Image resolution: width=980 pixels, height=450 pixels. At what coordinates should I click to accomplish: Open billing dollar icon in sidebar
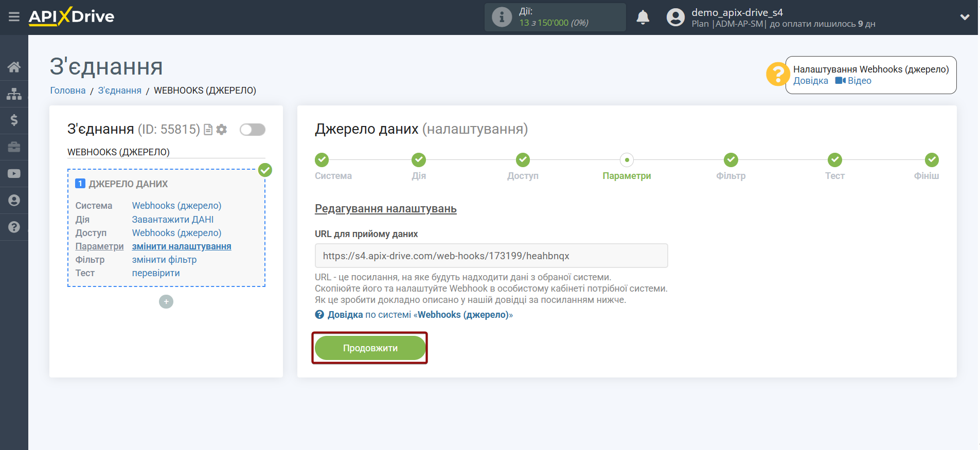coord(14,120)
